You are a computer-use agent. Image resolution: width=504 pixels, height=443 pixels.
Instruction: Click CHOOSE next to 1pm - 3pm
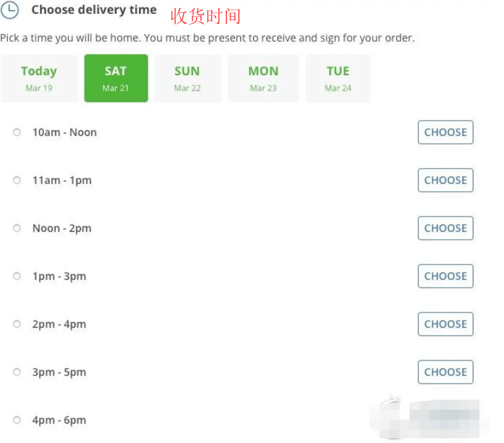pos(445,276)
